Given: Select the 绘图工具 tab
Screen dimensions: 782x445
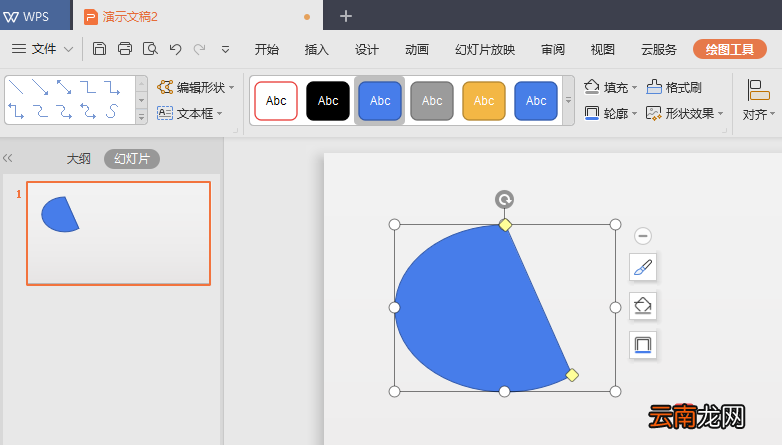Looking at the screenshot, I should pyautogui.click(x=730, y=49).
